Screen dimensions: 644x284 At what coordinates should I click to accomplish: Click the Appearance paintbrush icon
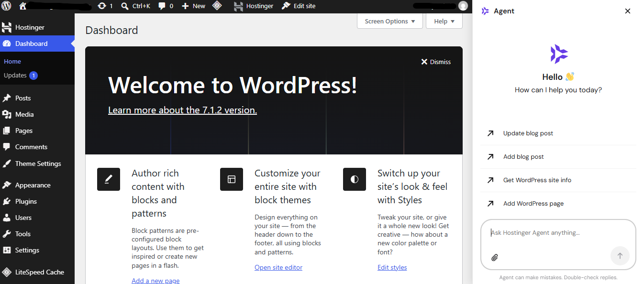pos(7,185)
